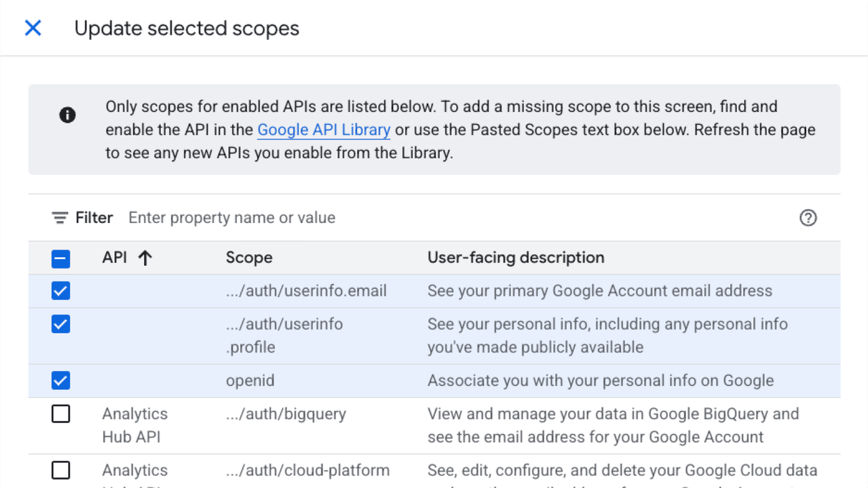Sort the table by the Scope column header

(249, 258)
